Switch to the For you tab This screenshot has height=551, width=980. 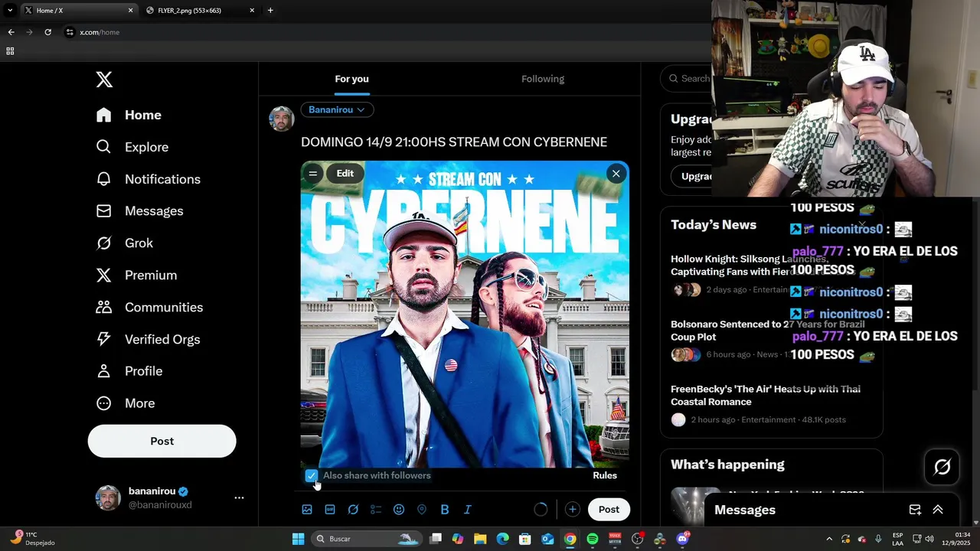point(351,79)
